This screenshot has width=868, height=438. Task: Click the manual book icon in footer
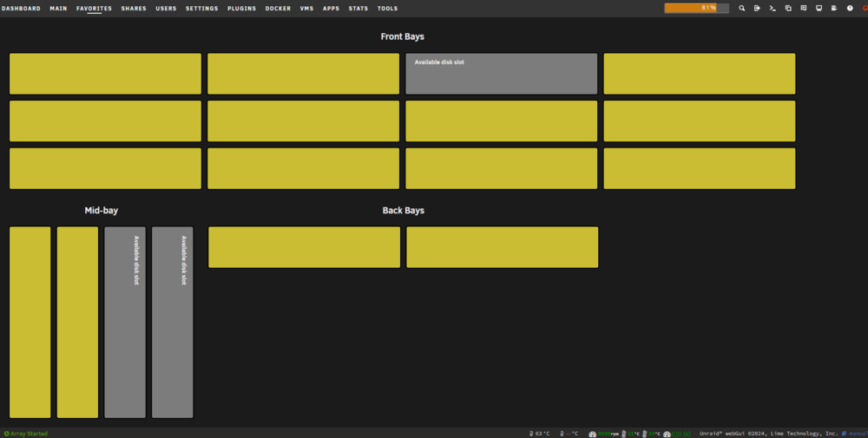(844, 434)
